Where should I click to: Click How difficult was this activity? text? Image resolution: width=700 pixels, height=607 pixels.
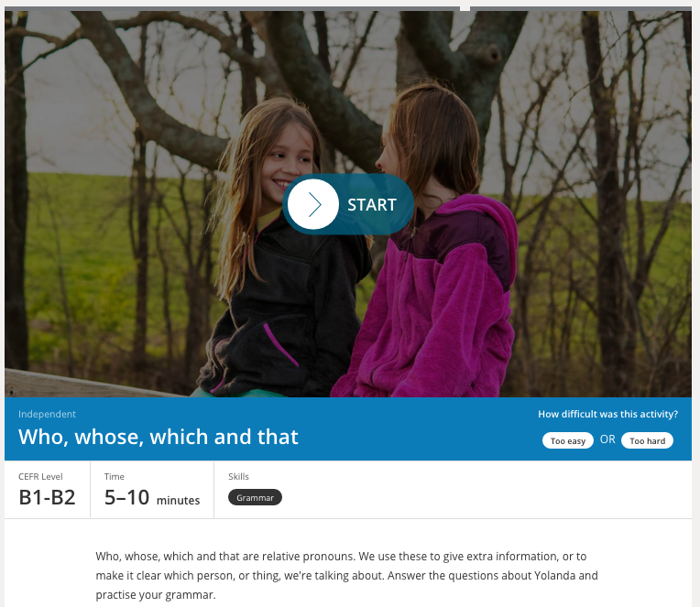point(607,414)
